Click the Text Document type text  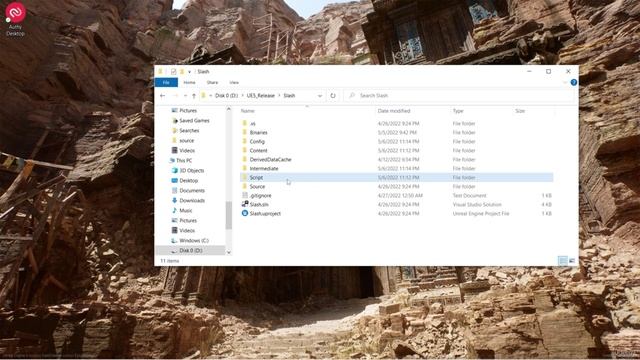pos(469,196)
